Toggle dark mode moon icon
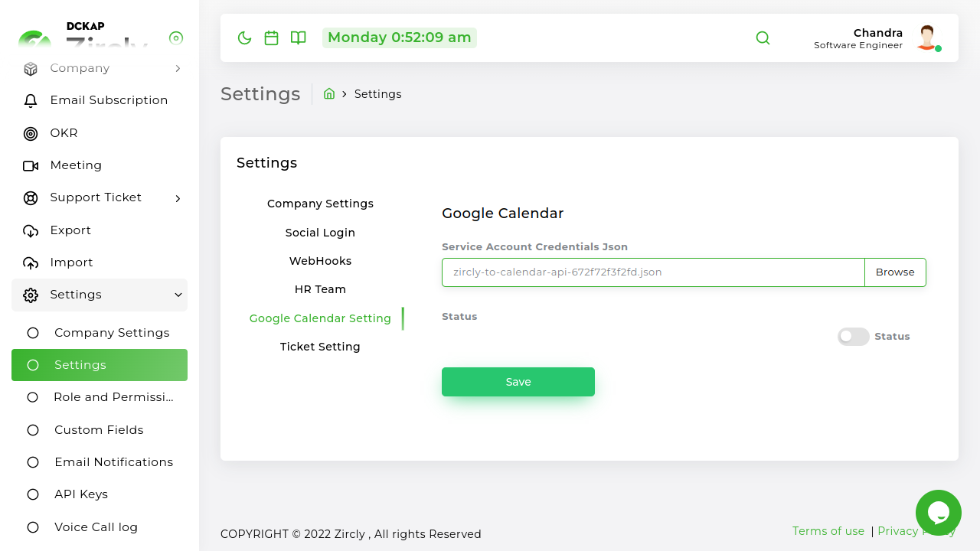The height and width of the screenshot is (551, 980). pyautogui.click(x=245, y=37)
